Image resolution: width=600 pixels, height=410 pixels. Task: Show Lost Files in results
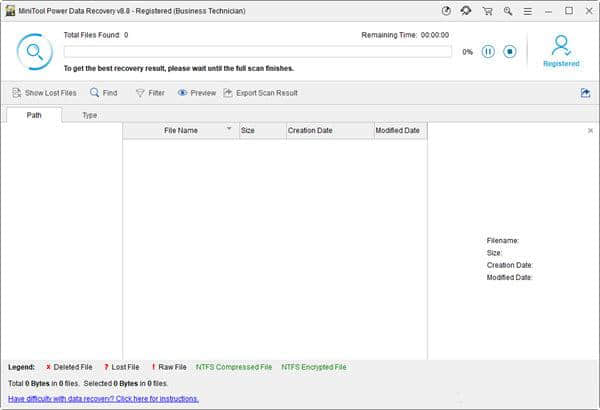tap(44, 93)
